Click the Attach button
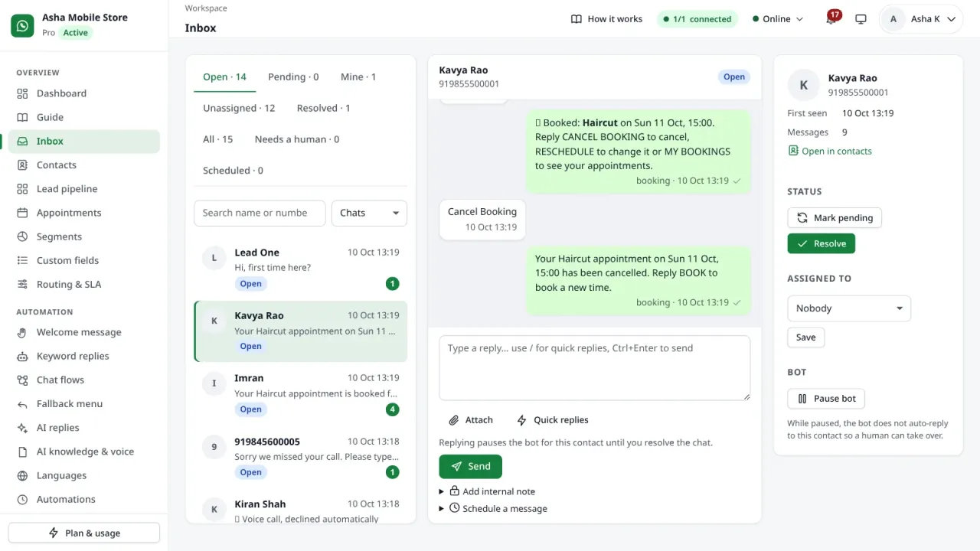The image size is (980, 551). 471,420
